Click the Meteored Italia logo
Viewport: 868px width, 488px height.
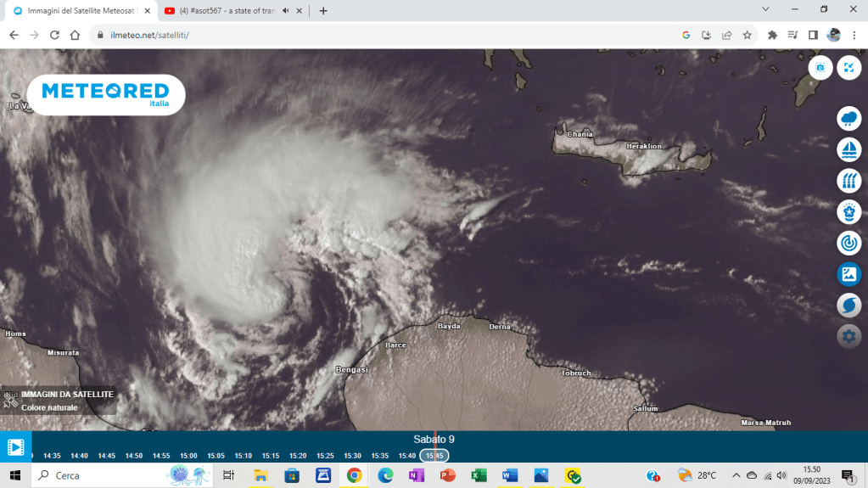pyautogui.click(x=105, y=94)
